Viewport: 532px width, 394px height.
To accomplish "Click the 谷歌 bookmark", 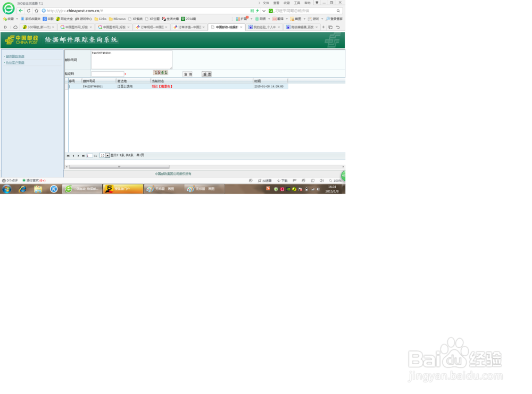I will tap(48, 19).
